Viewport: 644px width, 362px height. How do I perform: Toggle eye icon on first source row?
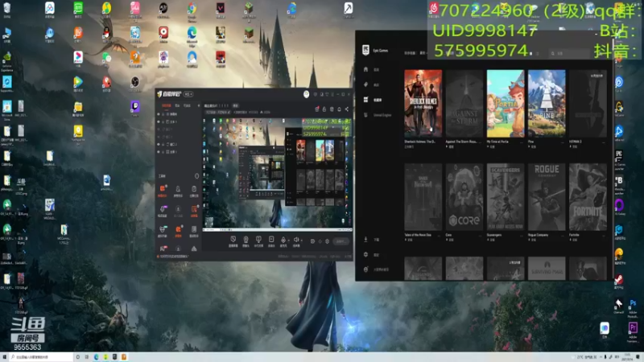[x=159, y=114]
